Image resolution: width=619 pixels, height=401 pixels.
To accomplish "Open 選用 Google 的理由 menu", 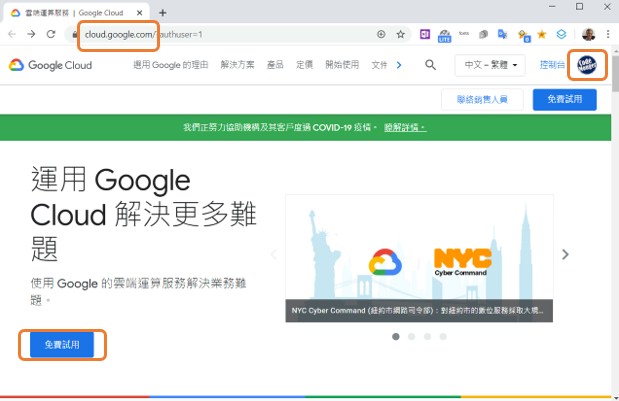I will (x=171, y=65).
